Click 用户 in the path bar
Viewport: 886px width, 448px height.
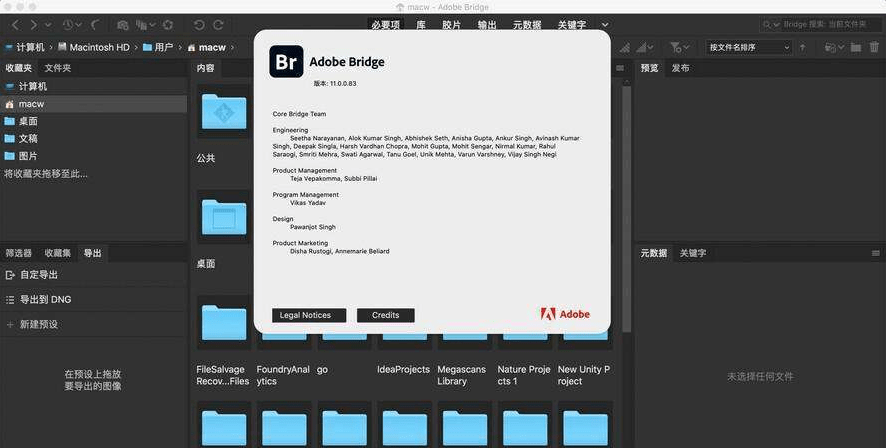pyautogui.click(x=158, y=47)
